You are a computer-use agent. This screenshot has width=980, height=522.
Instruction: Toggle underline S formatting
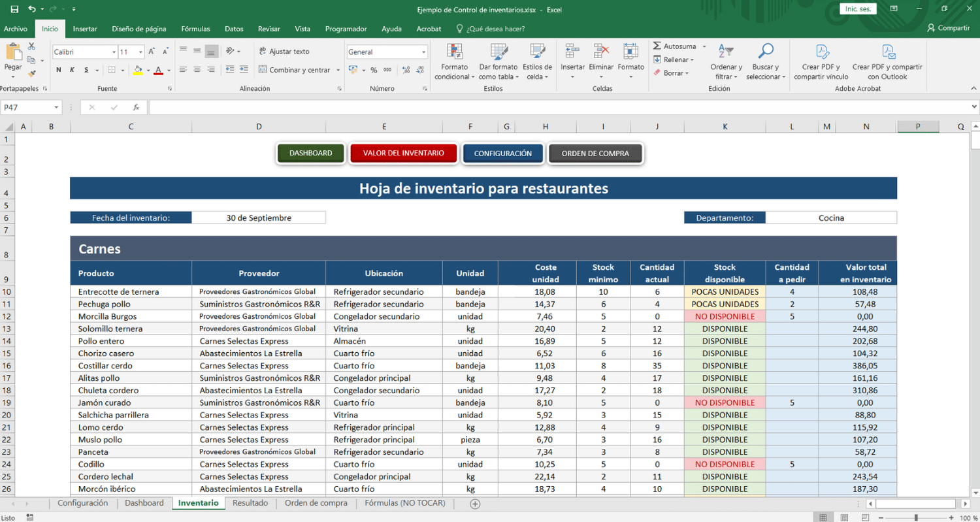coord(85,70)
